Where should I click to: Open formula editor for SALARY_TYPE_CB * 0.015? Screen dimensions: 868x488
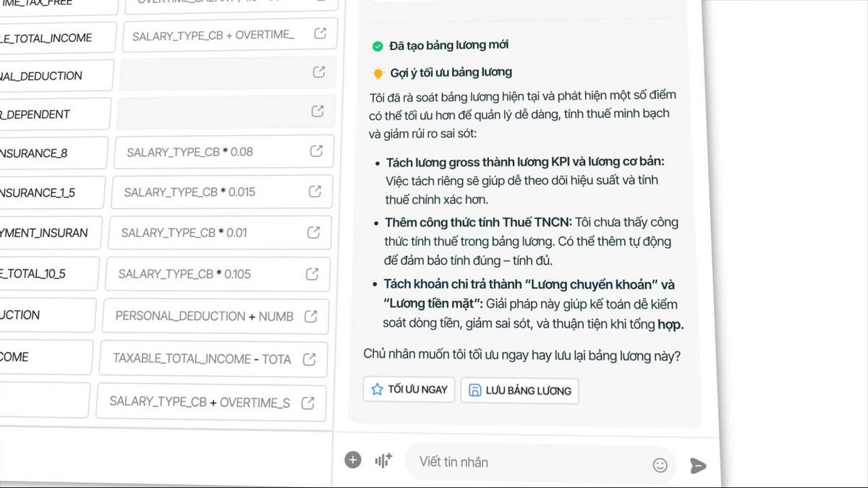tap(315, 192)
